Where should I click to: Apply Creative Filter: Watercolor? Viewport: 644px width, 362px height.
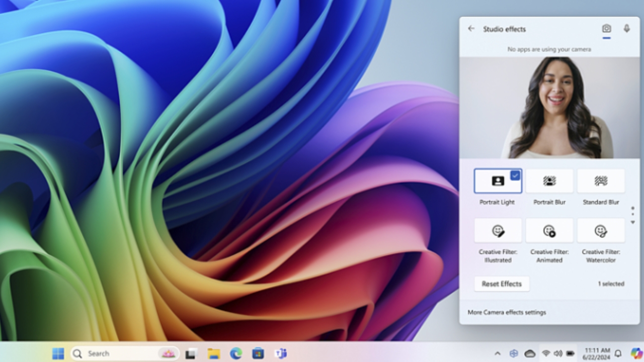tap(601, 231)
